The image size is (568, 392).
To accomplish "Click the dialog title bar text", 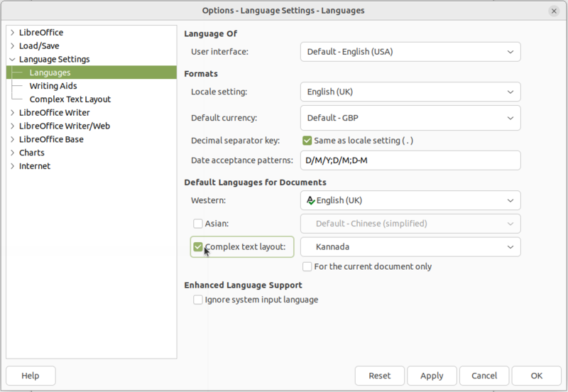I will (x=283, y=11).
